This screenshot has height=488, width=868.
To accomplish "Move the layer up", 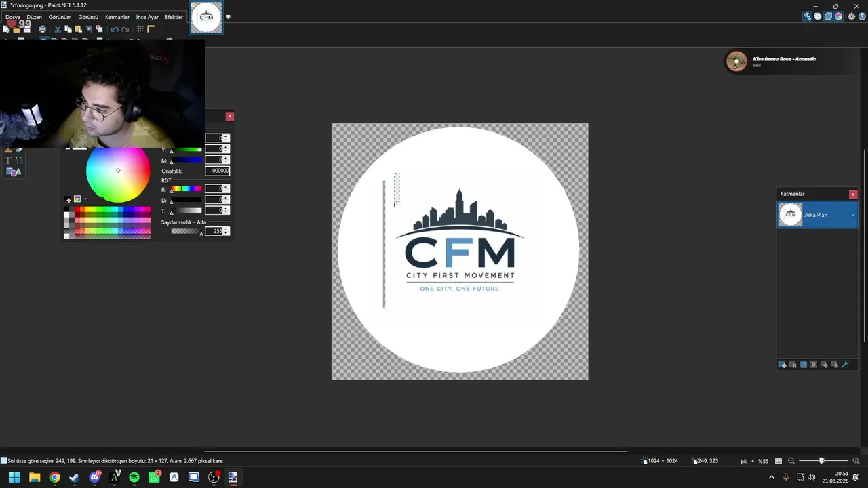I will click(x=824, y=365).
